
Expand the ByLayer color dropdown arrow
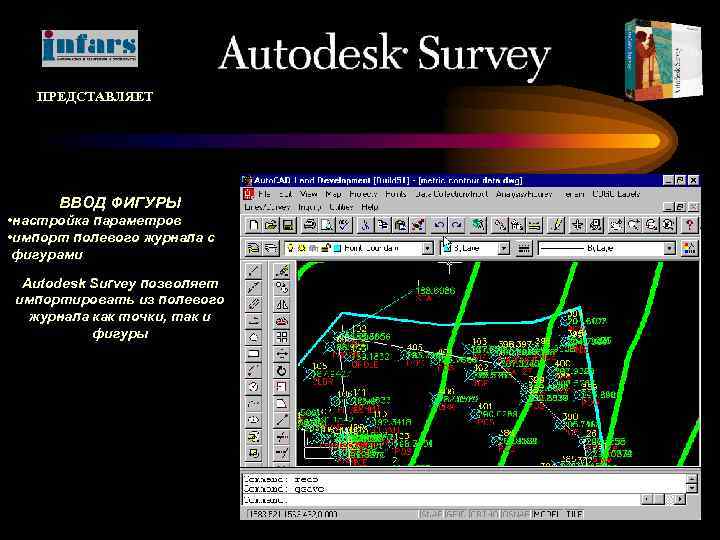pyautogui.click(x=504, y=248)
